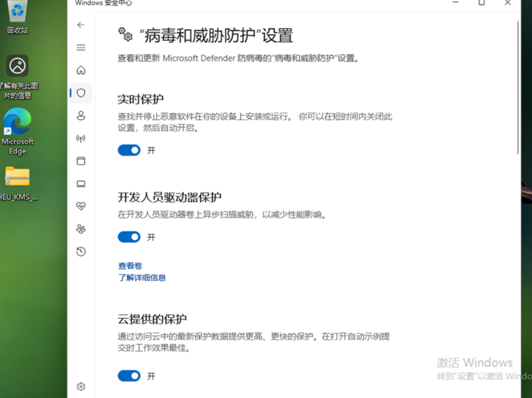Image resolution: width=532 pixels, height=398 pixels.
Task: Close the Windows 安全中心 window
Action: tap(508, 3)
